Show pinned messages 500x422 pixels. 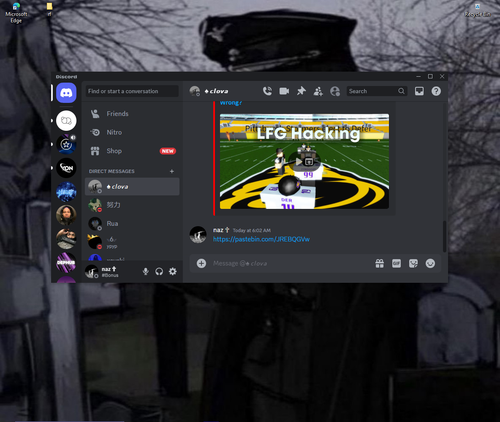pos(301,91)
